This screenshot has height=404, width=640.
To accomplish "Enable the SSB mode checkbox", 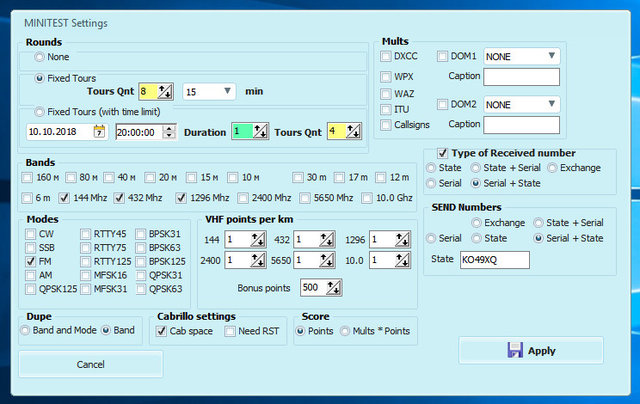I will [x=30, y=248].
